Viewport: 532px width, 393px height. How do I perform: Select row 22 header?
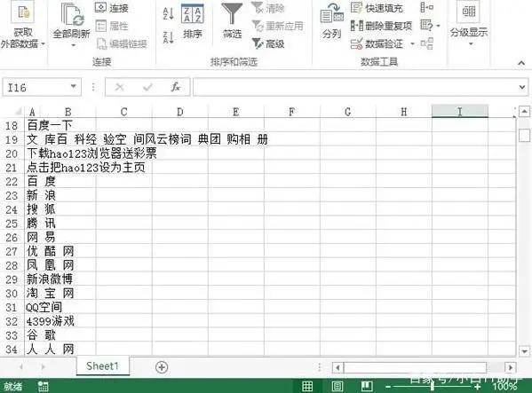(12, 181)
